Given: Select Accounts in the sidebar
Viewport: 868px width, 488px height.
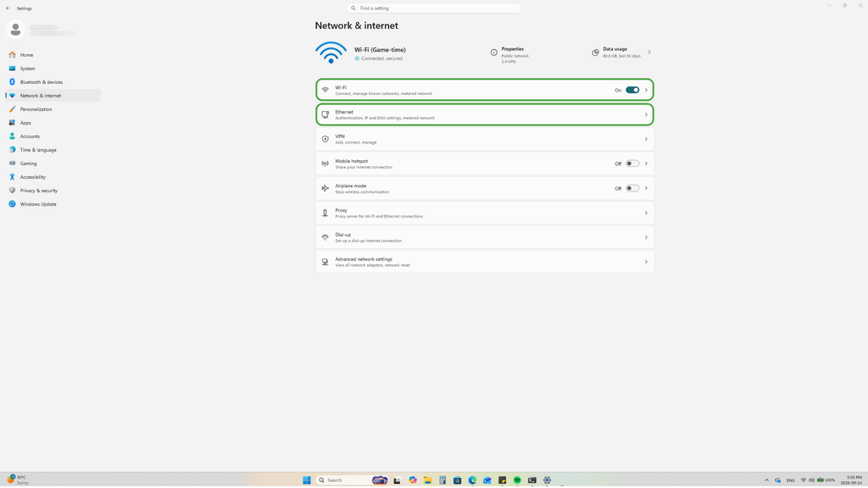Looking at the screenshot, I should pos(53,136).
